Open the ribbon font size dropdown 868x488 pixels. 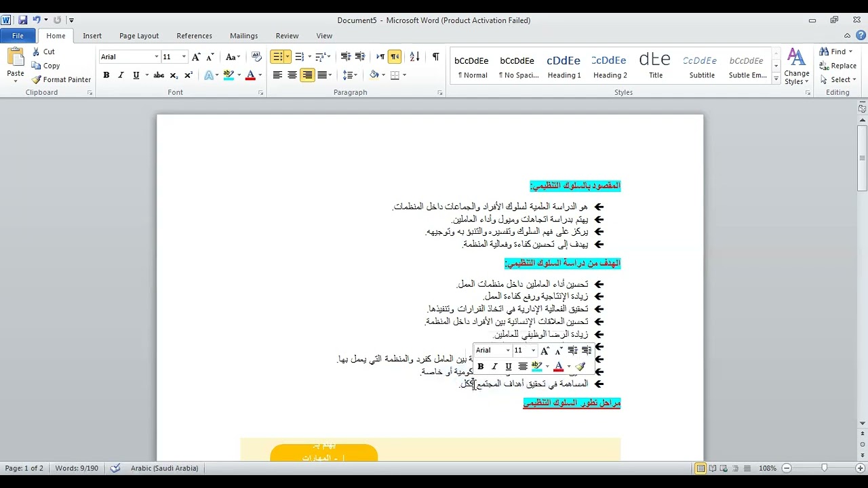tap(183, 57)
